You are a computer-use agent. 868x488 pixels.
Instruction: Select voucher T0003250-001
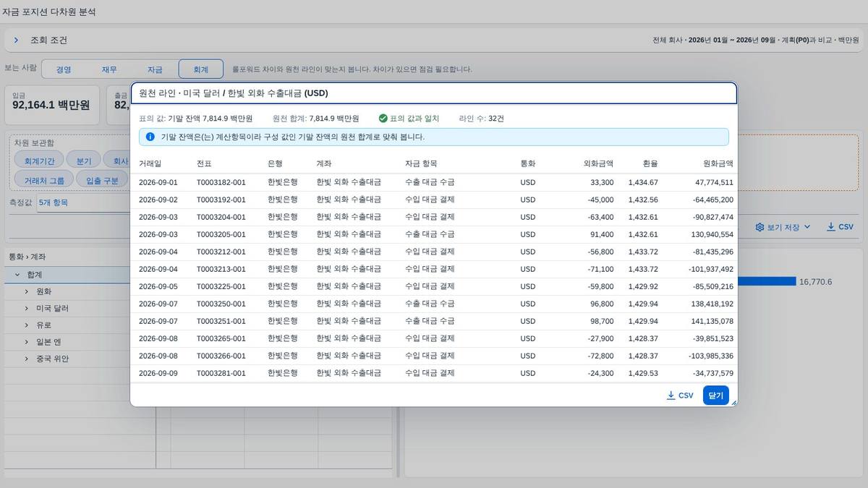(x=221, y=304)
